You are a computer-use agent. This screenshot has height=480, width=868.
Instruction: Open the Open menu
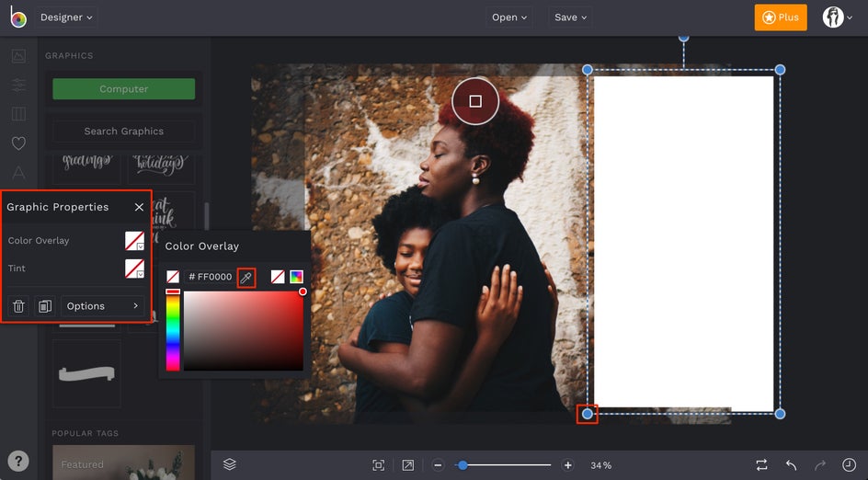point(509,17)
